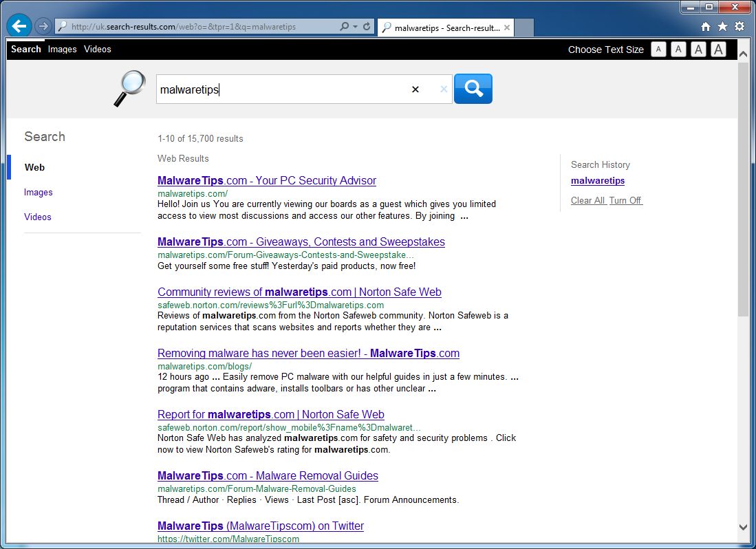Select Web in the left sidebar

click(x=34, y=167)
